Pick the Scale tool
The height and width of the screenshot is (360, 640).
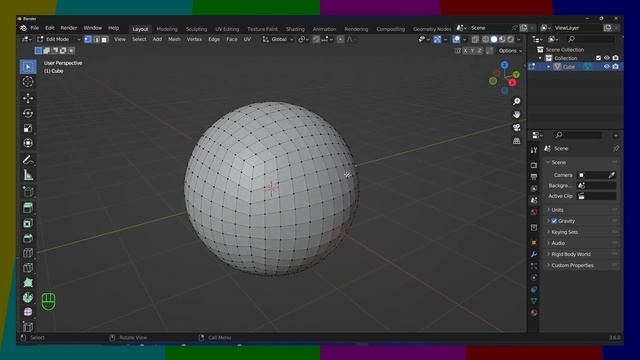pos(28,128)
